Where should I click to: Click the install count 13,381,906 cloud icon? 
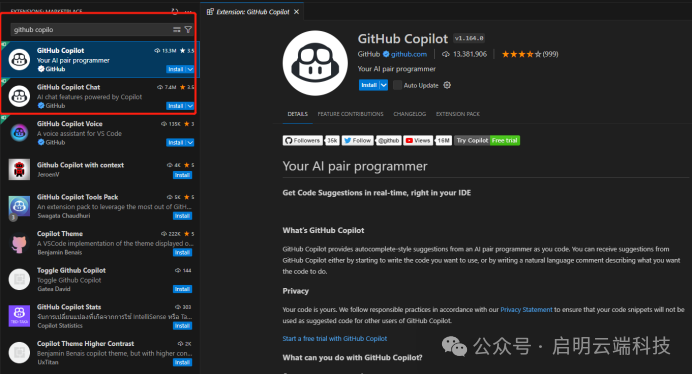coord(446,54)
